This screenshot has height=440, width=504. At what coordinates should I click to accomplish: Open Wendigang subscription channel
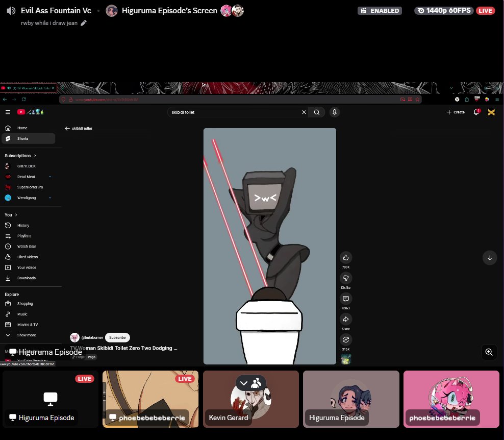pos(28,198)
